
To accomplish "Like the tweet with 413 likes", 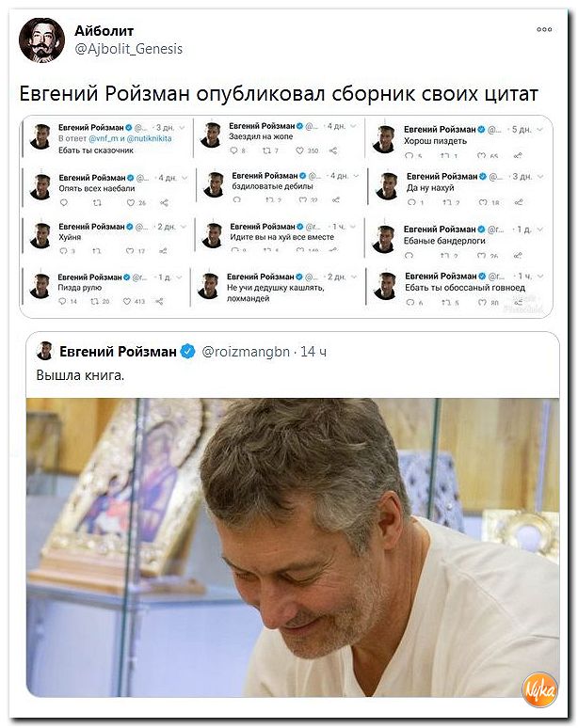I will [x=127, y=301].
